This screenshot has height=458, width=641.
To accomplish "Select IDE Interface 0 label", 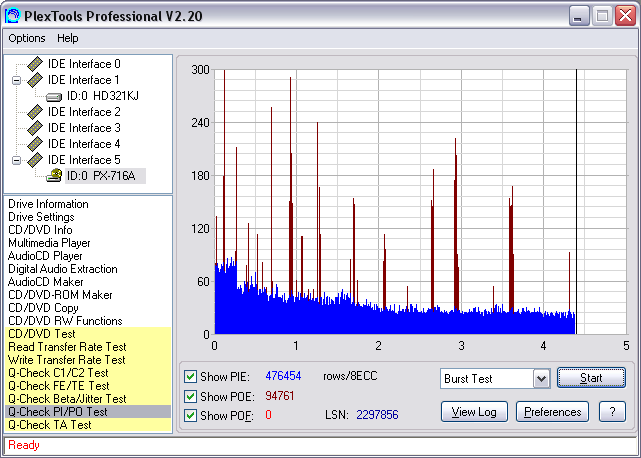I will (x=84, y=64).
